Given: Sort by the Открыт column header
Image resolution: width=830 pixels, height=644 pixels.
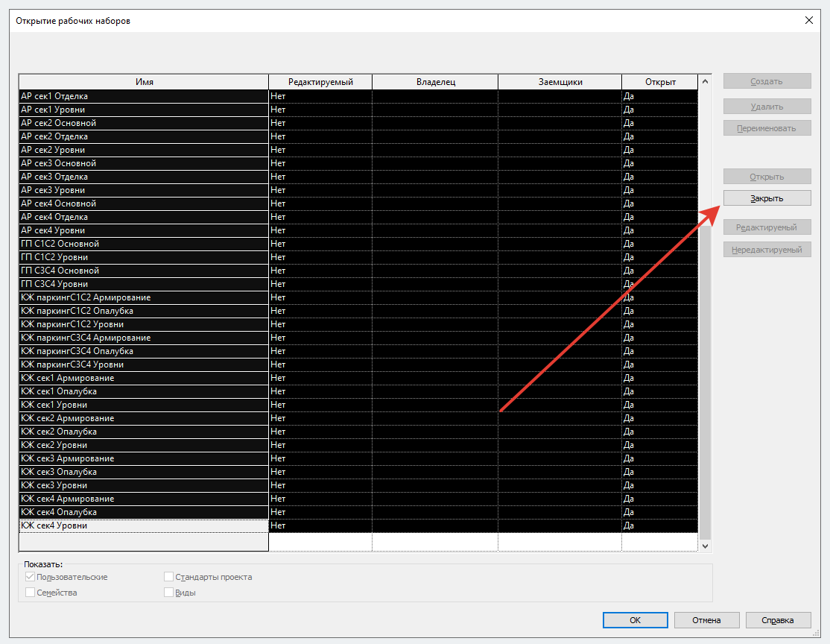Looking at the screenshot, I should [x=660, y=82].
